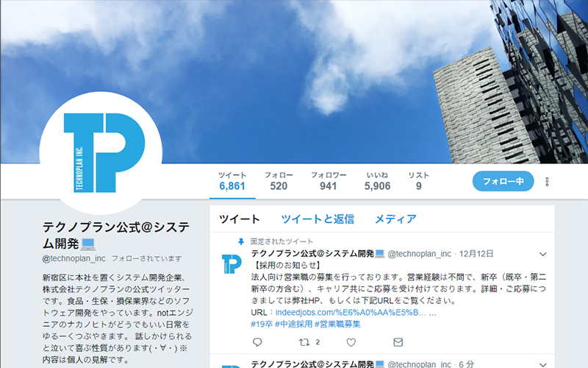Retweet the pinned recruitment tweet

coord(304,342)
